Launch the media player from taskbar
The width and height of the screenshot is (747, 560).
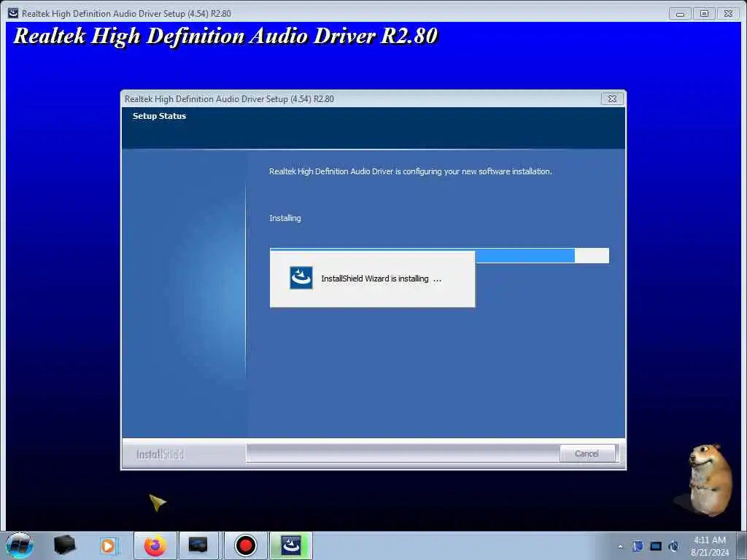pyautogui.click(x=108, y=545)
